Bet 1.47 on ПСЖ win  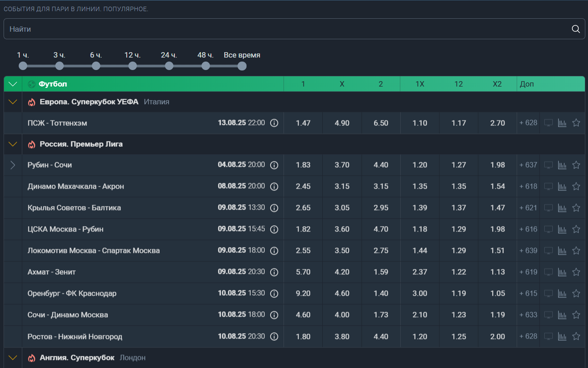(303, 123)
